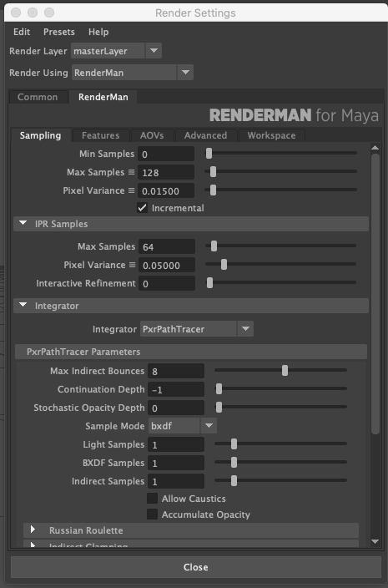The image size is (388, 588).
Task: Click the Light Samples slider
Action: (280, 444)
